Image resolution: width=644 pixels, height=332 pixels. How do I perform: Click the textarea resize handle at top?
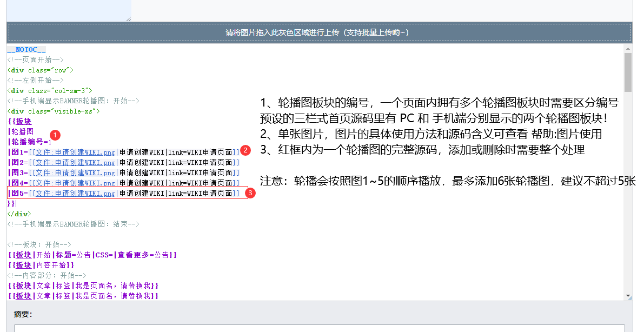(x=128, y=18)
